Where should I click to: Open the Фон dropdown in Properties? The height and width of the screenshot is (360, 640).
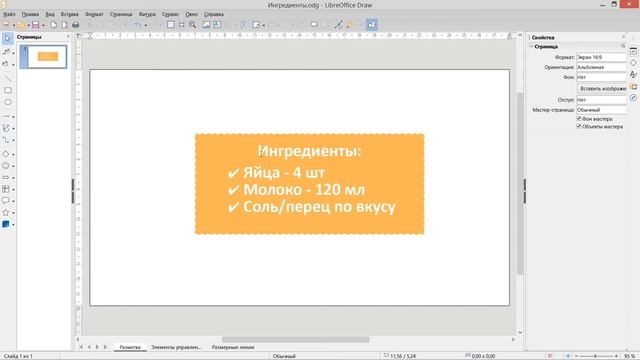tap(601, 77)
